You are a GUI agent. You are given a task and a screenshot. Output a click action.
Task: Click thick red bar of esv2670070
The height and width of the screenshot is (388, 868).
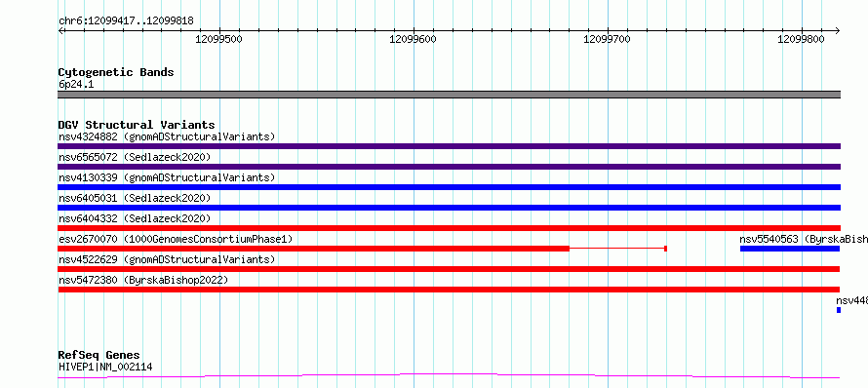[313, 249]
